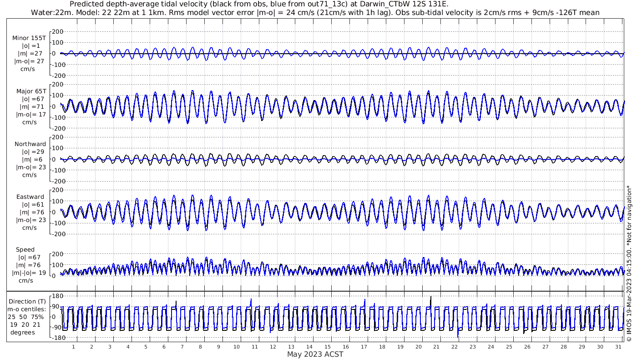The width and height of the screenshot is (637, 364).
Task: Select the "Major 65T" panel label
Action: click(31, 91)
